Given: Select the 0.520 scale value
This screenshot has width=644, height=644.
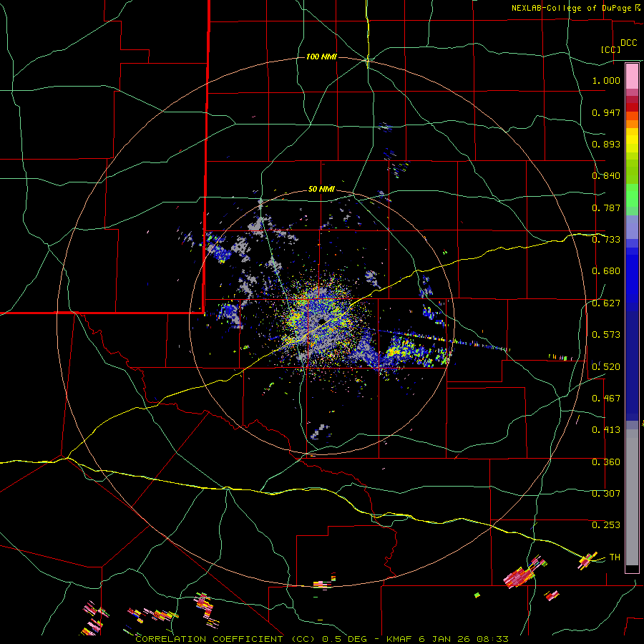Looking at the screenshot, I should click(x=606, y=367).
